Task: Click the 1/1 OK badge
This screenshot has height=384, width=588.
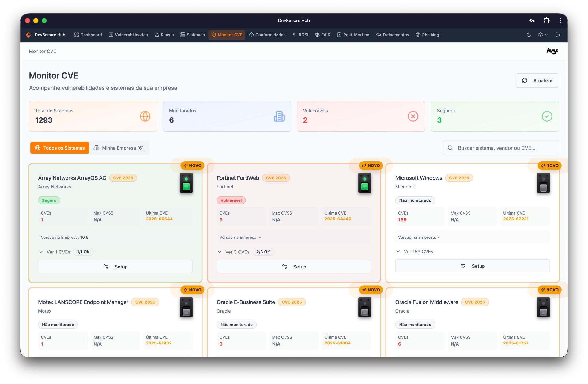Action: coord(83,252)
